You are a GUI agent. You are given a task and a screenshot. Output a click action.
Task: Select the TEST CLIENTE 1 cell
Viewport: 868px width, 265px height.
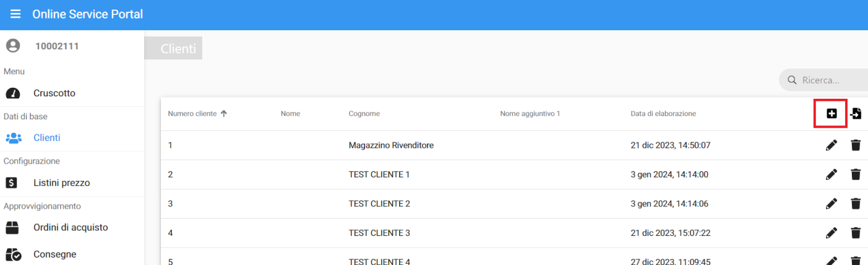379,174
